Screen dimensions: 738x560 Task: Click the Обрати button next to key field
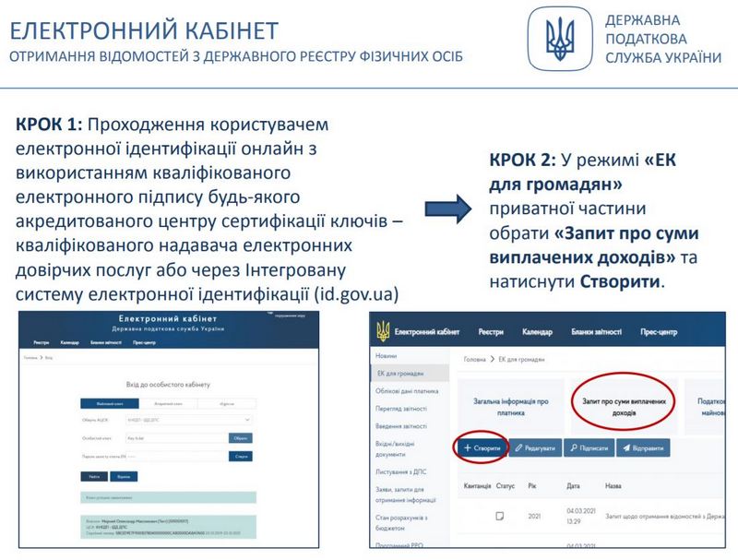[x=239, y=437]
